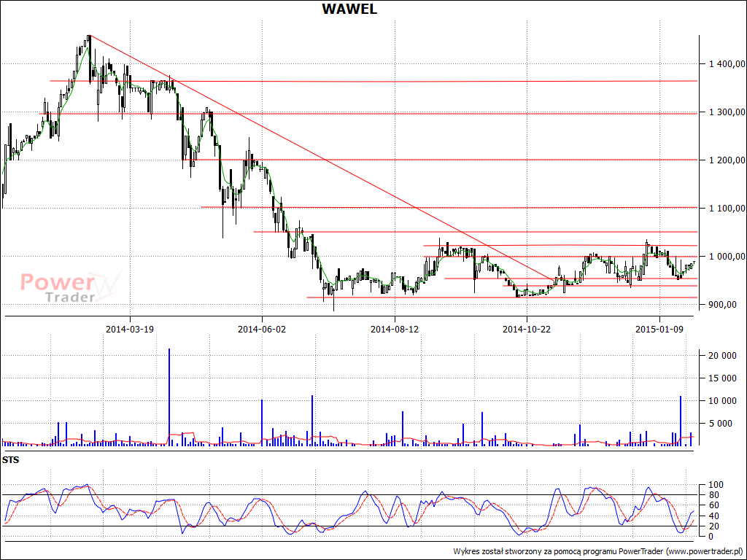Viewport: 747px width, 560px height.
Task: Select the 20 000 volume axis label
Action: click(x=722, y=356)
